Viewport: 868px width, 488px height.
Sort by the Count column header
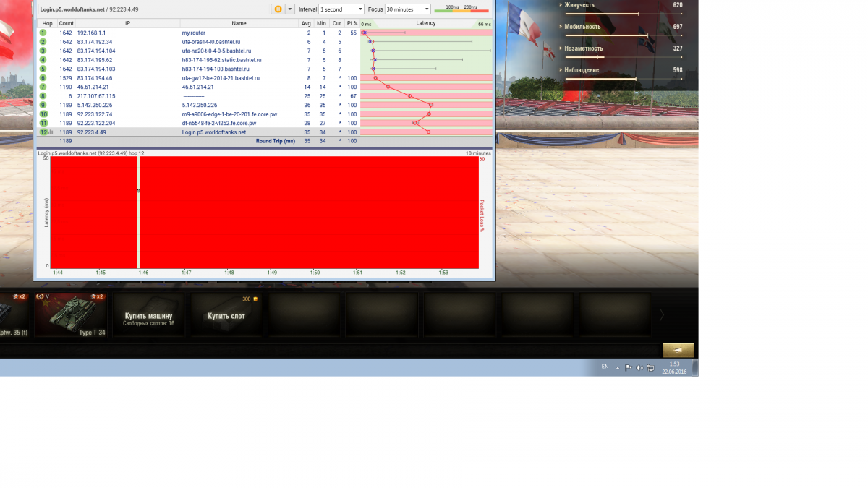(67, 24)
